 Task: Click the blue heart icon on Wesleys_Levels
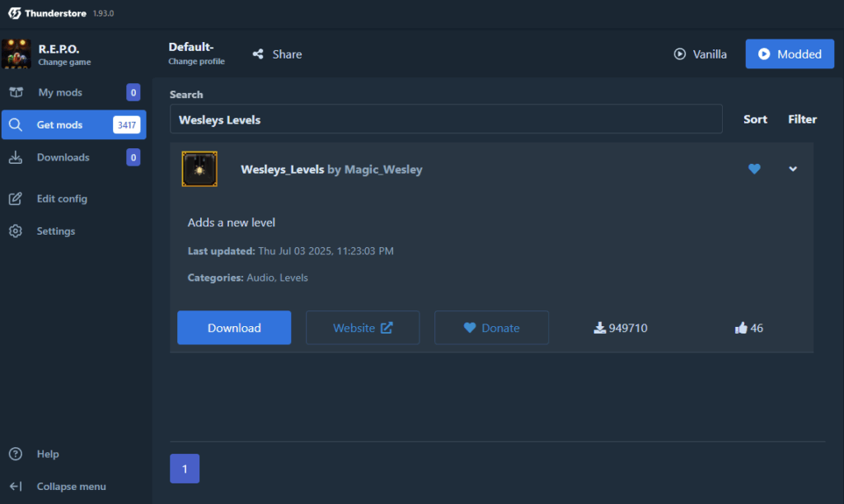tap(754, 169)
